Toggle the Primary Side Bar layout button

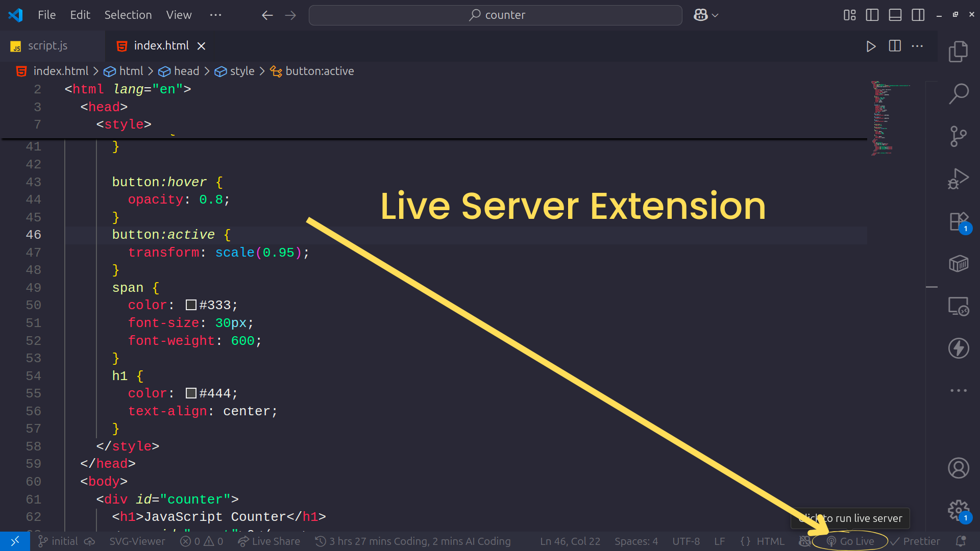click(x=872, y=15)
